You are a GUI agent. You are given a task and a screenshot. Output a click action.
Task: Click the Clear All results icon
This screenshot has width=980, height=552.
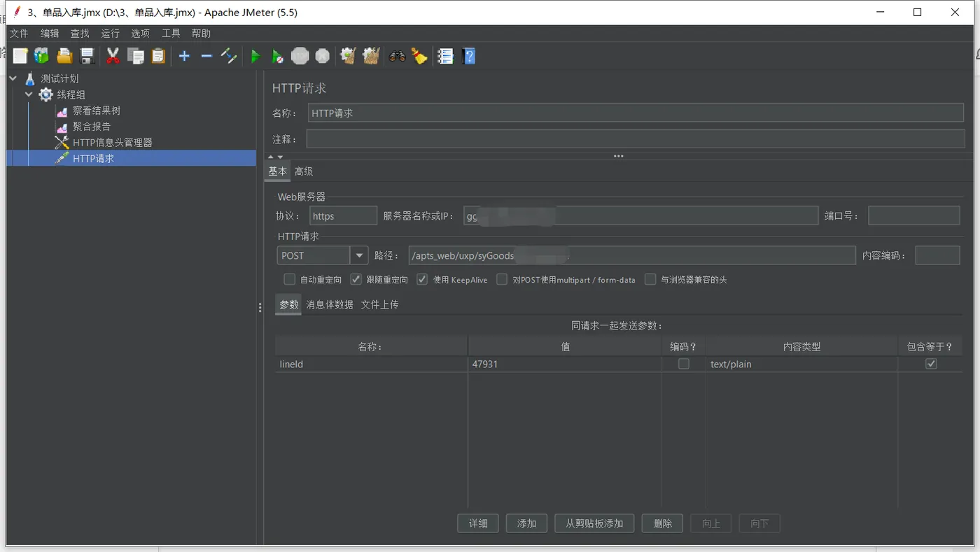pyautogui.click(x=371, y=56)
